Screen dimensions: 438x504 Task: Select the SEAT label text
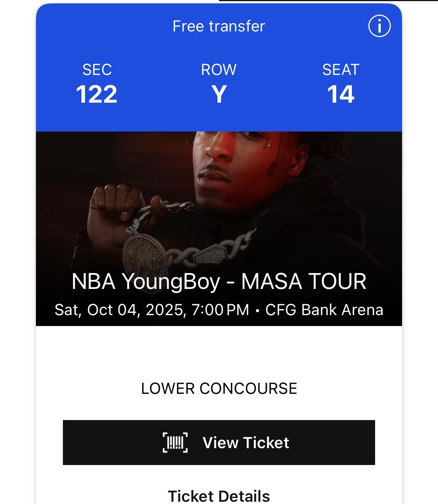(x=341, y=70)
